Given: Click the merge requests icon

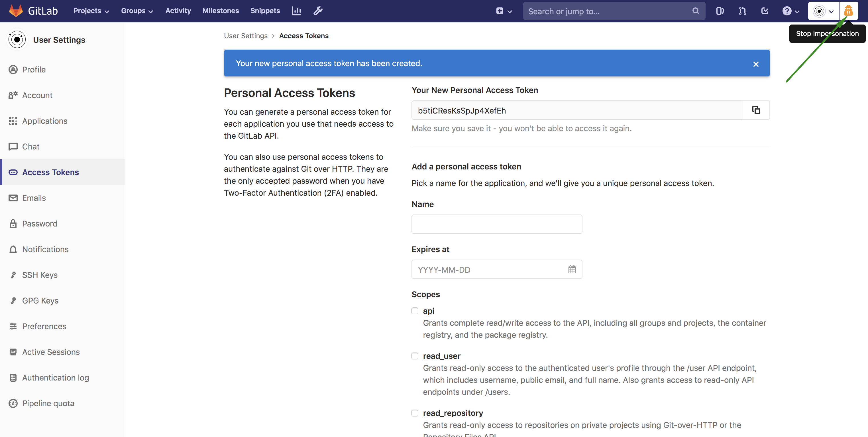Looking at the screenshot, I should [742, 11].
